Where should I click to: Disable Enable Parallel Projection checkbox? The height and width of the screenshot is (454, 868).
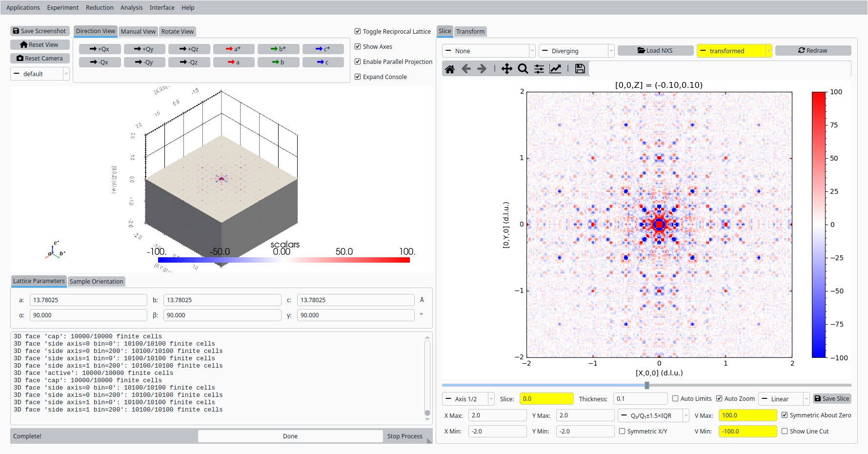pos(358,62)
